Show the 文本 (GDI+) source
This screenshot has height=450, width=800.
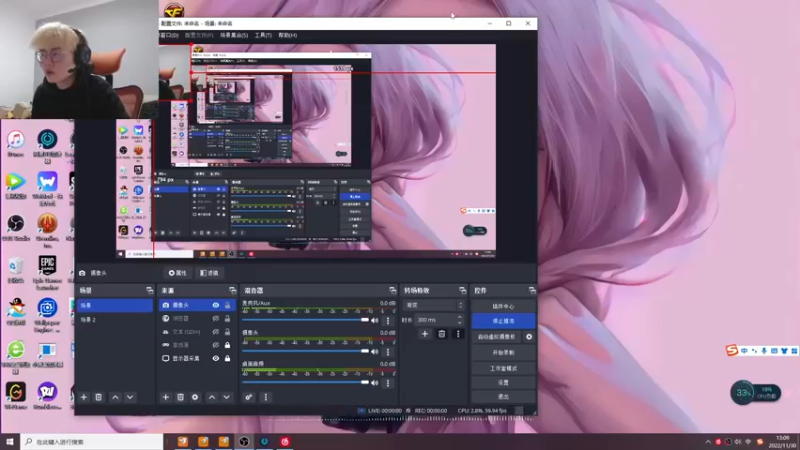pos(216,332)
